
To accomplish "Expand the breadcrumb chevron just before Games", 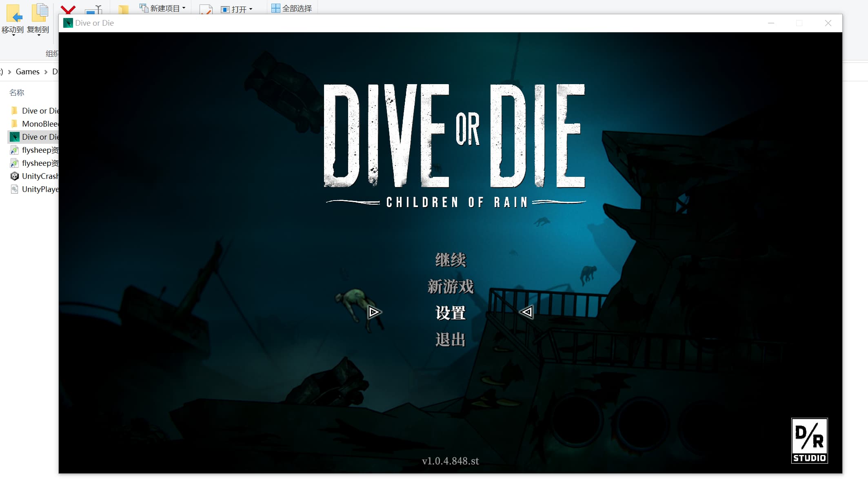I will click(x=9, y=72).
